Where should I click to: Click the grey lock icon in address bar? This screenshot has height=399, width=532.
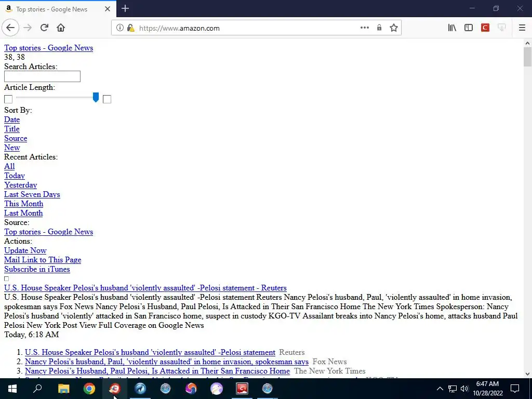pos(379,28)
